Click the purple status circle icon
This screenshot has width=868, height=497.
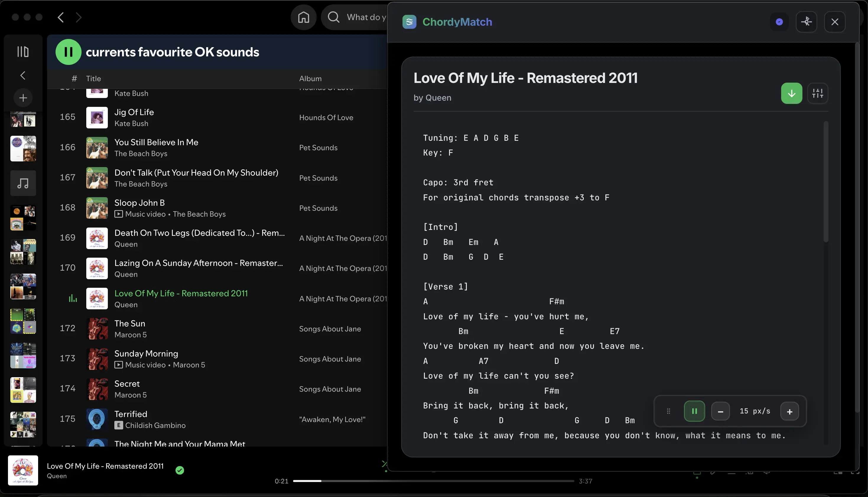pyautogui.click(x=779, y=22)
